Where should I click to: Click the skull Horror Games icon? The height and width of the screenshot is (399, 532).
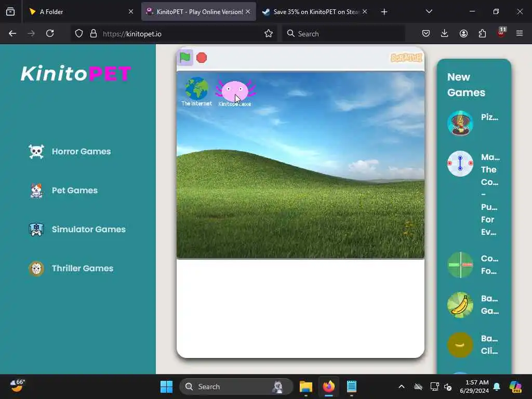tap(36, 152)
